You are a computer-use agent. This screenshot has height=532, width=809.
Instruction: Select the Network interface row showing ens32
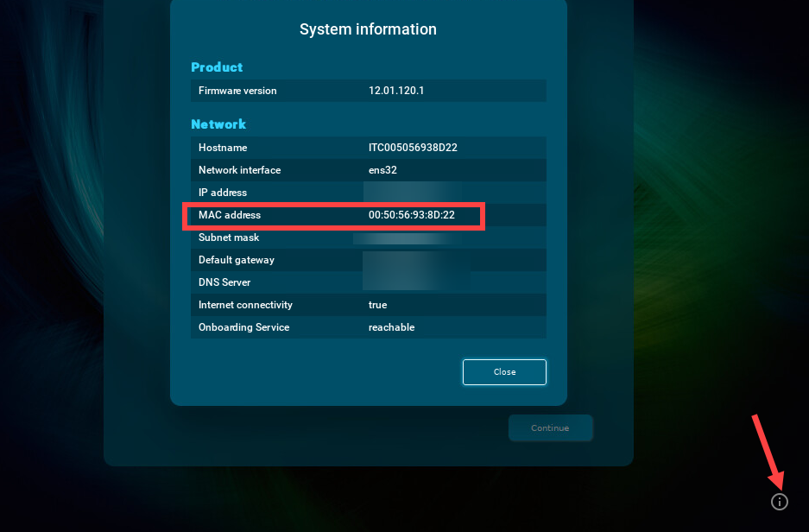368,170
